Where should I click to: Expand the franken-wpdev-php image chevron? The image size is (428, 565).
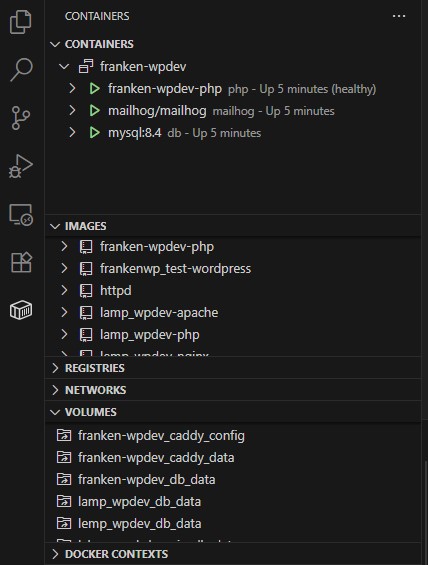click(64, 247)
